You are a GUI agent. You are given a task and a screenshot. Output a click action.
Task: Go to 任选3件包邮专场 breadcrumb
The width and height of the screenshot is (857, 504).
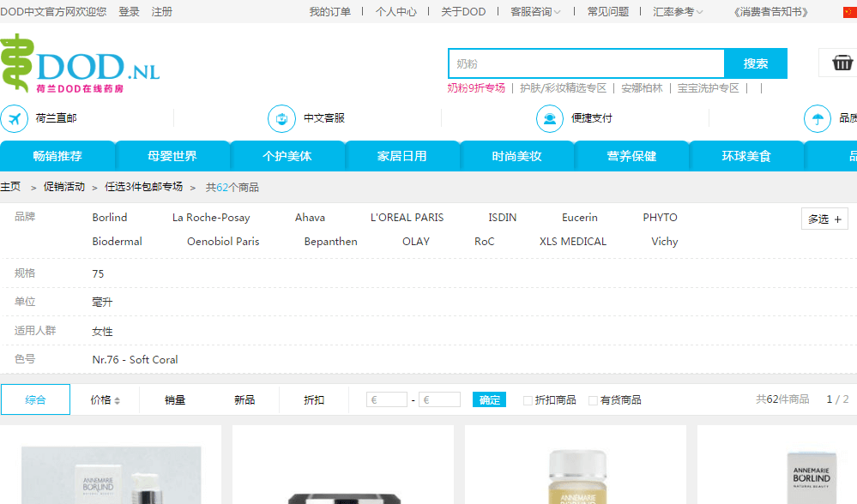pyautogui.click(x=144, y=187)
